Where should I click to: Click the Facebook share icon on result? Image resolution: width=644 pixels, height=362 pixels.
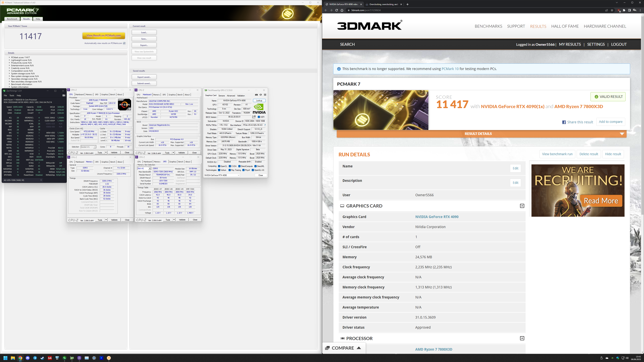coord(564,122)
